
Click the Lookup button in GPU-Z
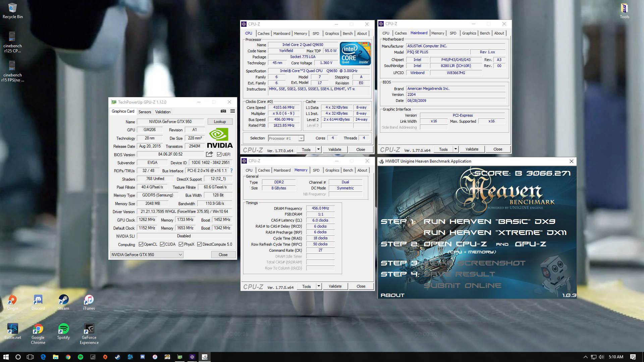[220, 121]
